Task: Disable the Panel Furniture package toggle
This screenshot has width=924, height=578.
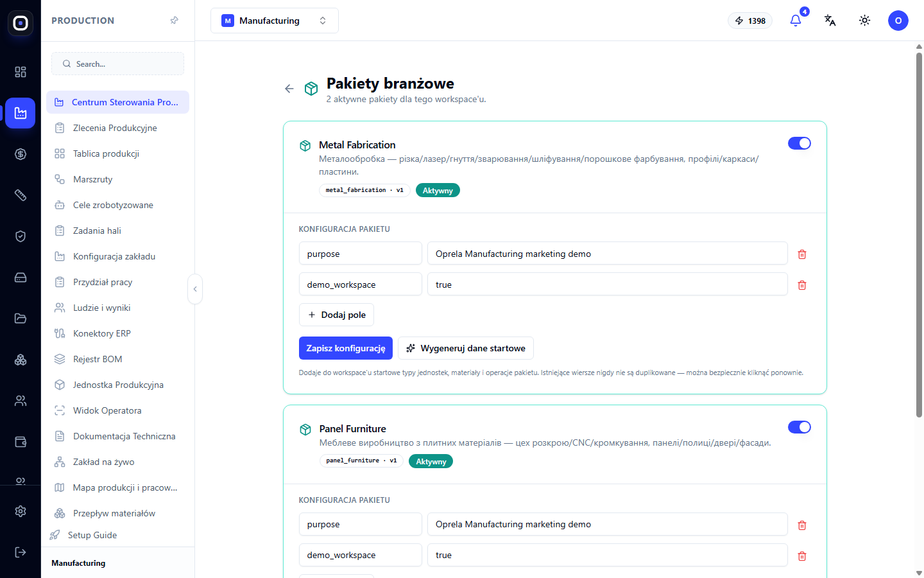Action: click(800, 427)
